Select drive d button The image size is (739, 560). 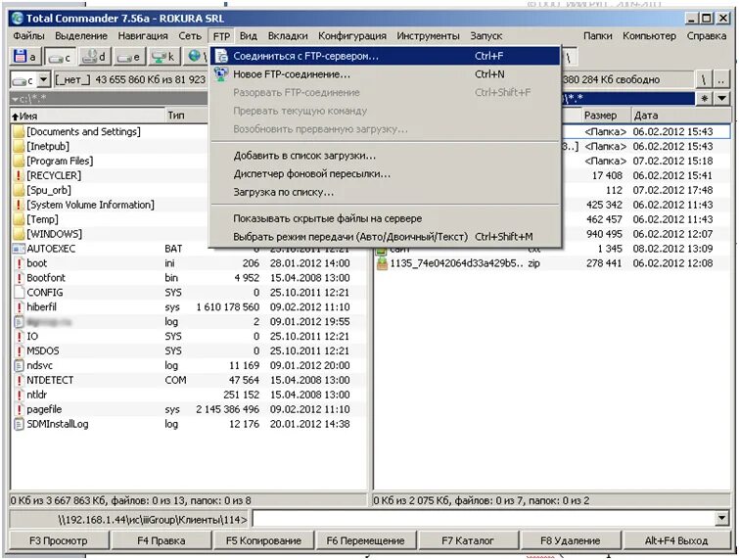tap(94, 57)
